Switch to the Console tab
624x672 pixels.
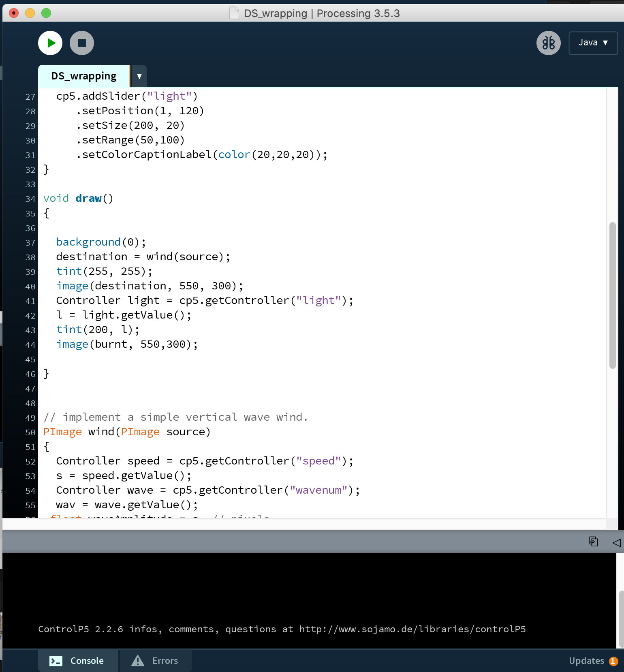pos(79,661)
